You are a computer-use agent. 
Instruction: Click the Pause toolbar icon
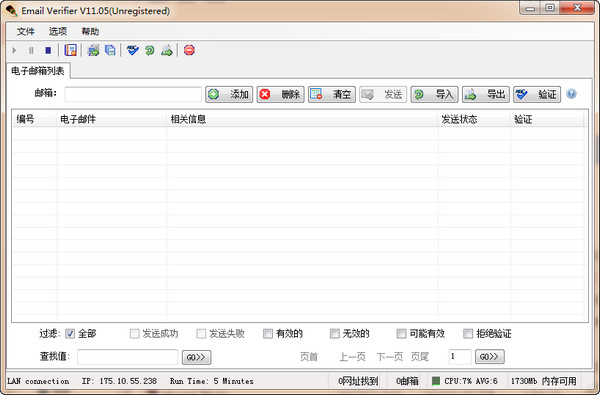(31, 50)
